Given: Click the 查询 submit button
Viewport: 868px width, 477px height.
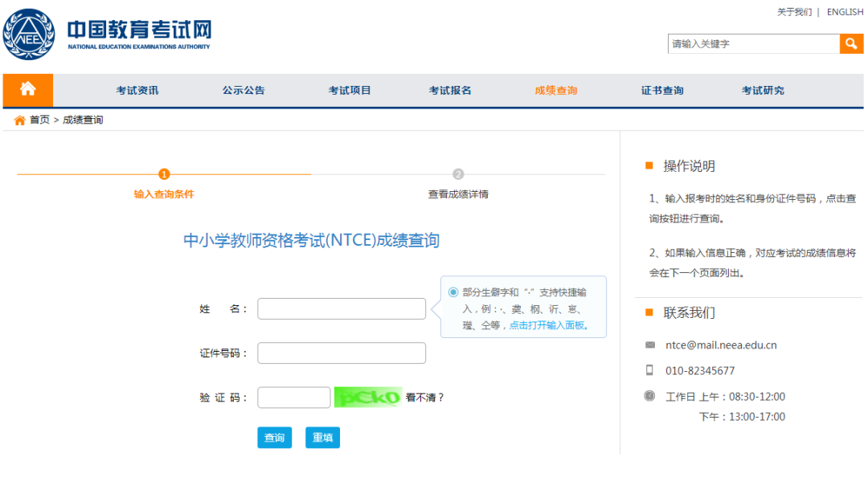Looking at the screenshot, I should [x=274, y=438].
